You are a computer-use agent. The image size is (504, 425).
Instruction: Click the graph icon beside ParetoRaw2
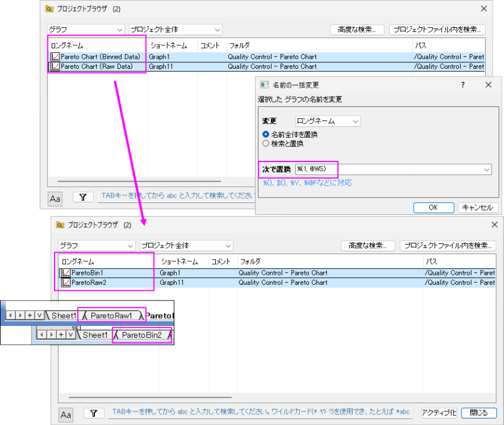click(x=66, y=283)
